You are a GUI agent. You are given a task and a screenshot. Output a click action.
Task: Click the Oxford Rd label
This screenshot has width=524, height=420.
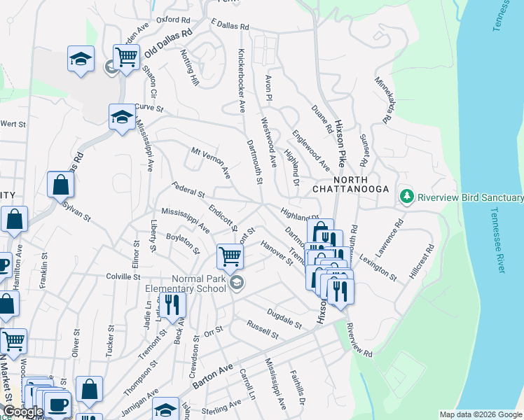click(173, 20)
